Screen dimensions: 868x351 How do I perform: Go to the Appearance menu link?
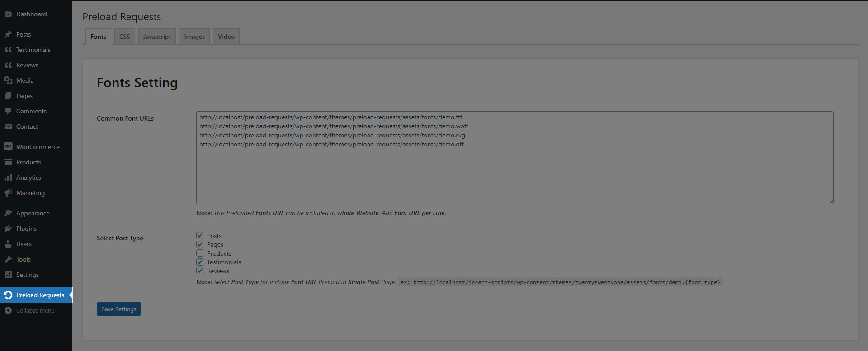click(36, 213)
